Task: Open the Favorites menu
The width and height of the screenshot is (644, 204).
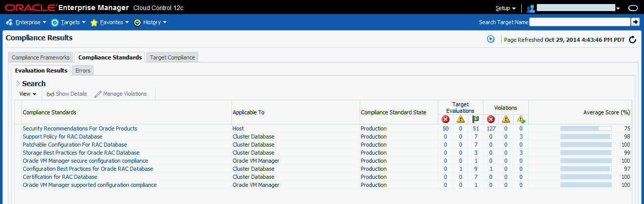Action: click(x=110, y=22)
